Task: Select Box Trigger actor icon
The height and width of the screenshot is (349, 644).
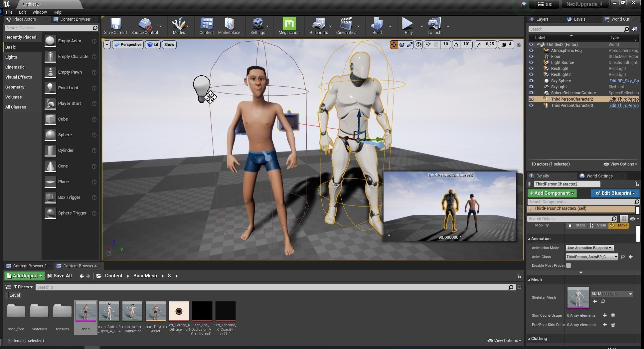Action: click(x=50, y=197)
